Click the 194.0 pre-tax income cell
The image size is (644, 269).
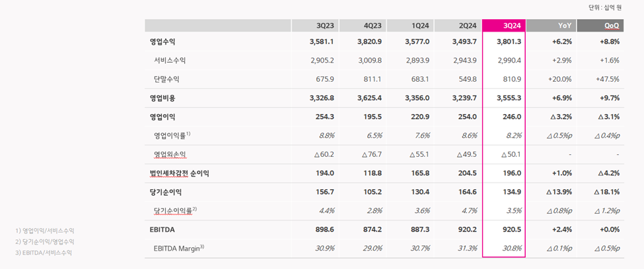click(x=326, y=173)
